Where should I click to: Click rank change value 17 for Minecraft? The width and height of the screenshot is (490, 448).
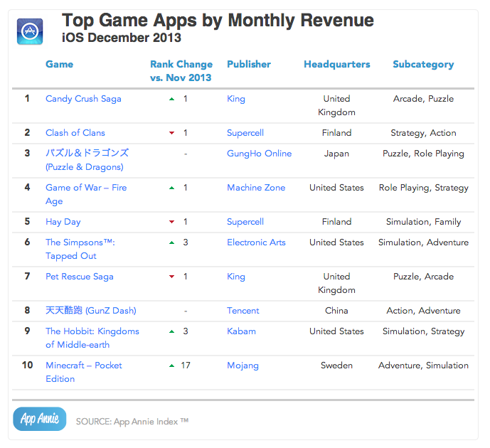click(186, 366)
